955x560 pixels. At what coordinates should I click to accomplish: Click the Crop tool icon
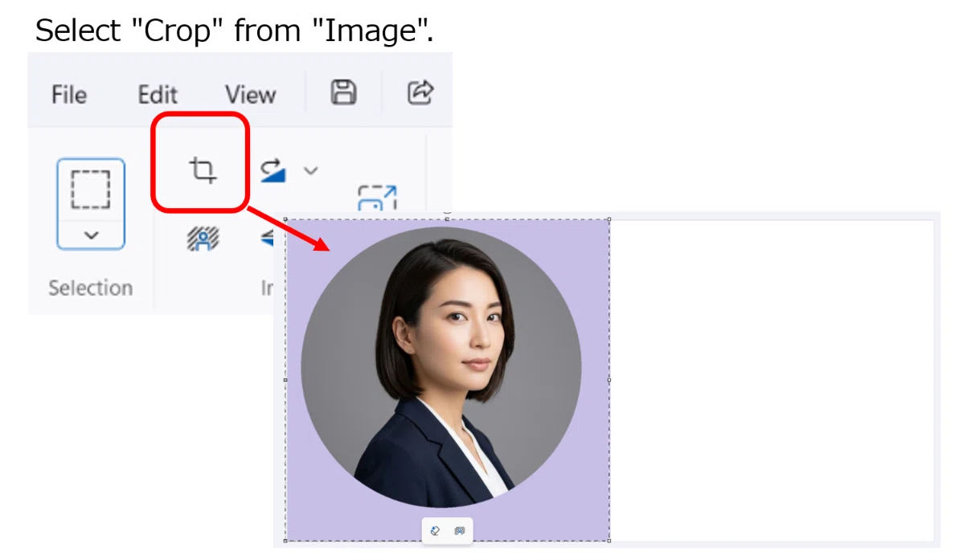point(203,170)
